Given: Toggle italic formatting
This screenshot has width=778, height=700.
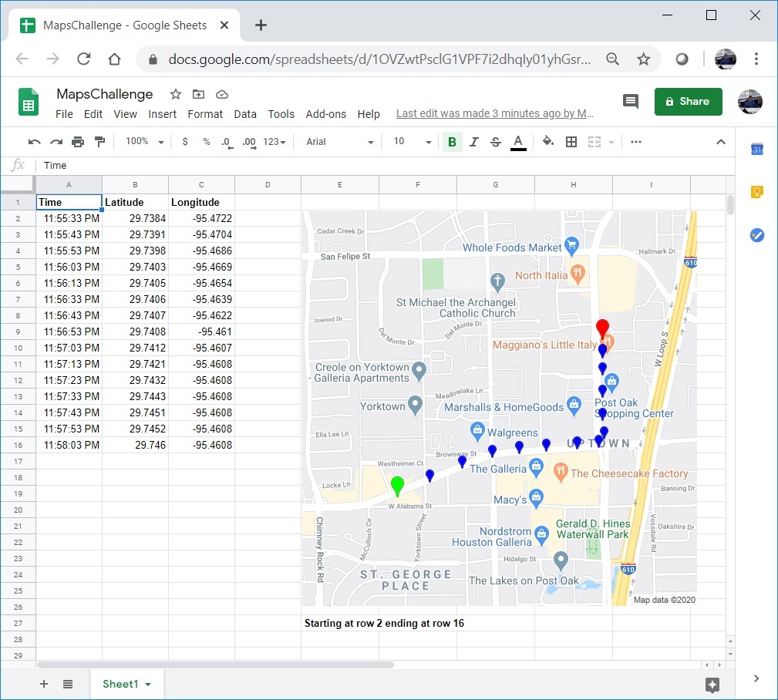Looking at the screenshot, I should tap(474, 142).
